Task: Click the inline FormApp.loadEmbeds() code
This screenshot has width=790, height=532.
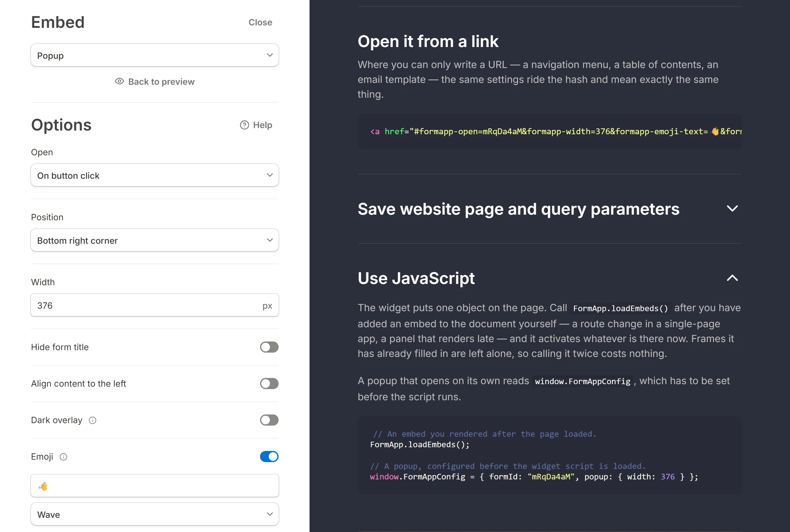Action: pos(621,308)
